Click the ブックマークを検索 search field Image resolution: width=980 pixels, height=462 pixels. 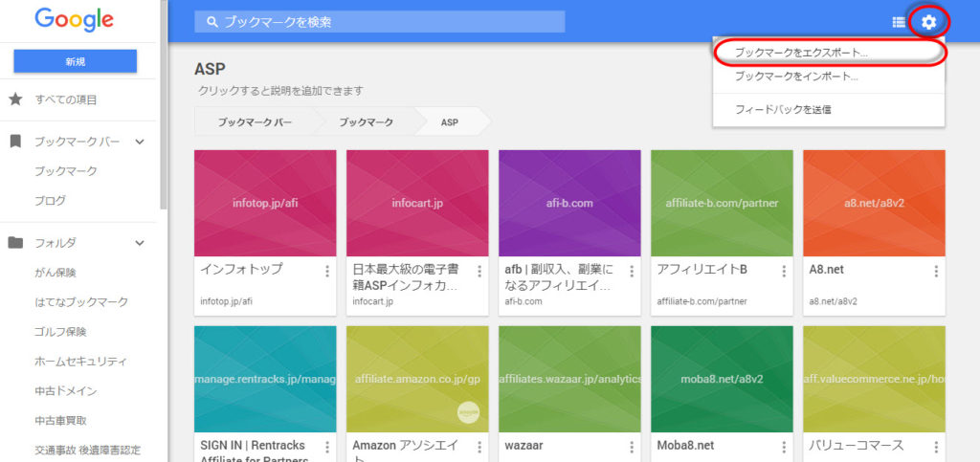click(x=379, y=22)
